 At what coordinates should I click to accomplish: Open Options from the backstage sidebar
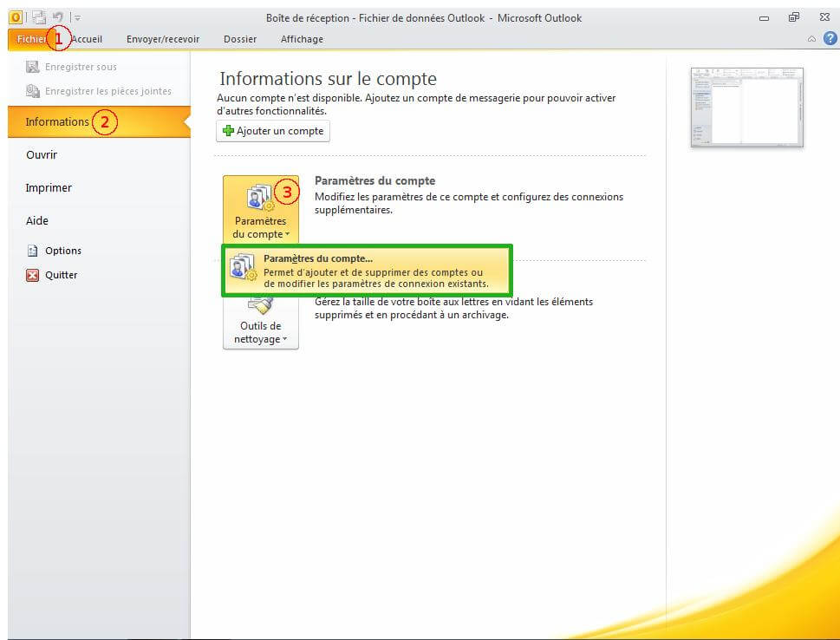(x=62, y=251)
